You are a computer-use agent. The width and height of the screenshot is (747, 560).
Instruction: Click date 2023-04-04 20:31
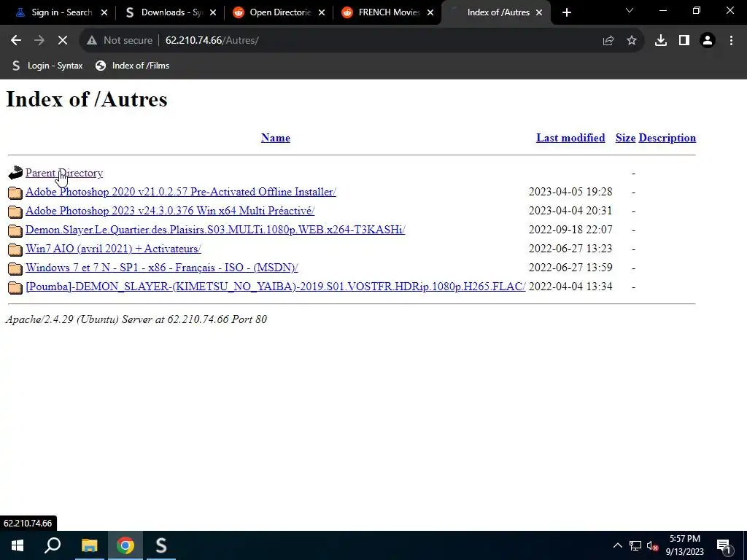click(x=570, y=211)
